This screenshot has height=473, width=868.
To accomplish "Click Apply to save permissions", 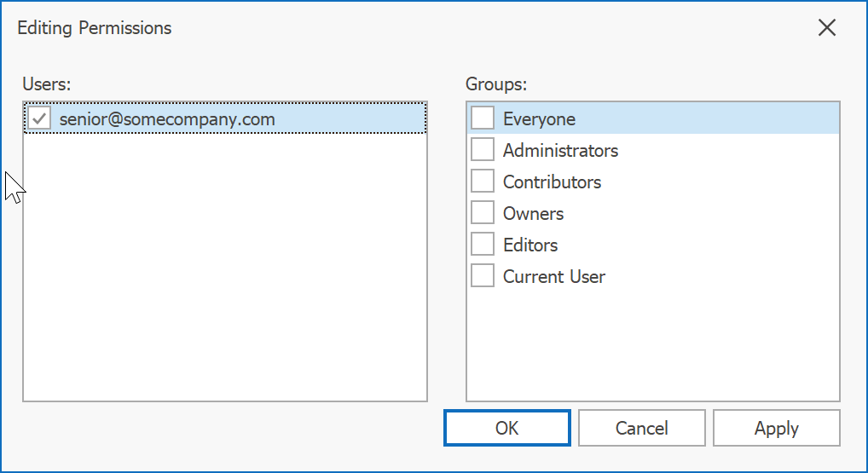I will [776, 428].
